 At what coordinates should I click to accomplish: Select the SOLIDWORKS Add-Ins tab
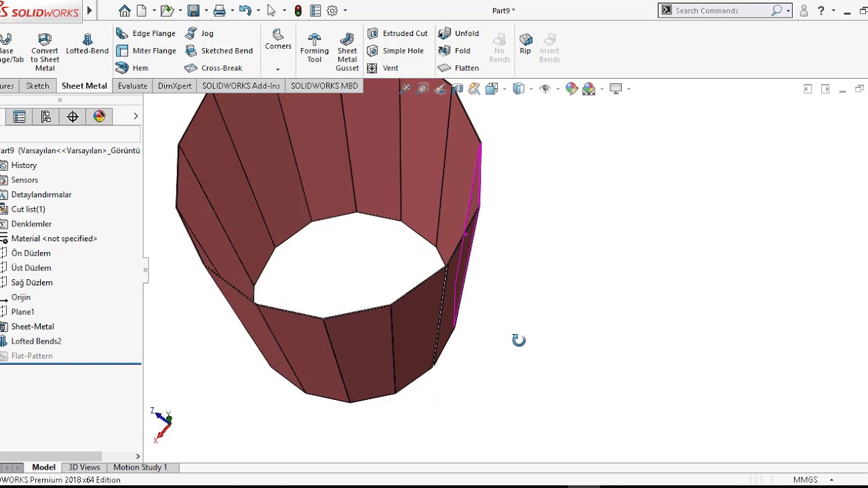pyautogui.click(x=241, y=86)
